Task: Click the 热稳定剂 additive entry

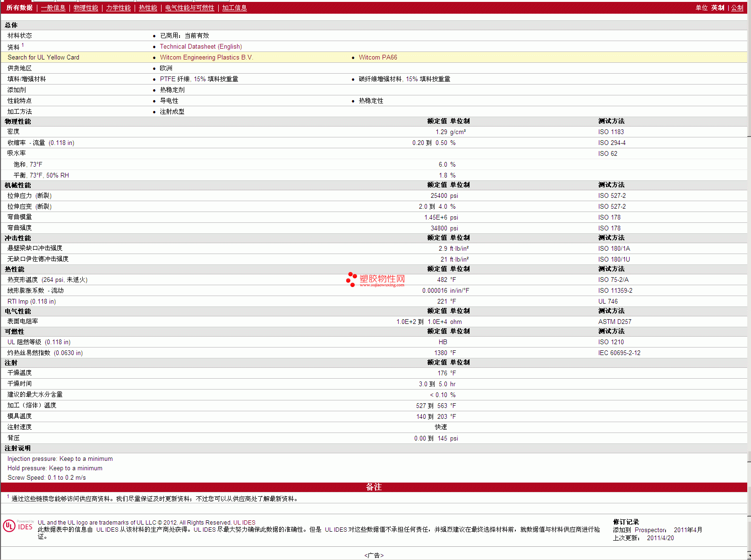Action: pyautogui.click(x=172, y=90)
